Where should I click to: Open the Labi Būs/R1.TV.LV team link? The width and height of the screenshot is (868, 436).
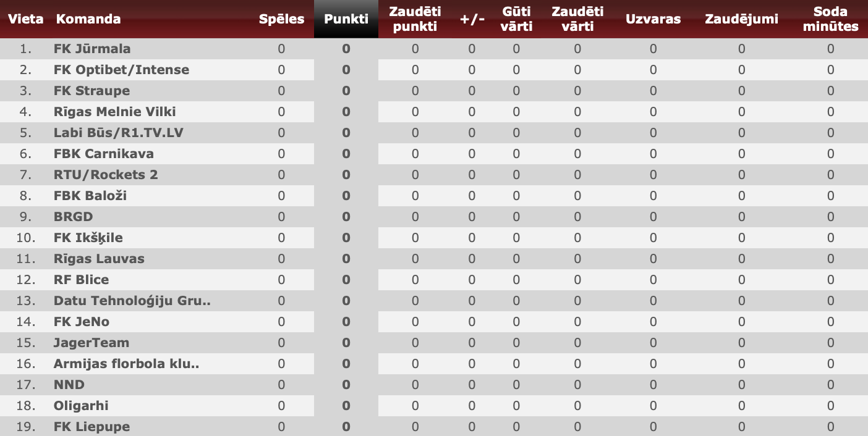click(x=118, y=133)
